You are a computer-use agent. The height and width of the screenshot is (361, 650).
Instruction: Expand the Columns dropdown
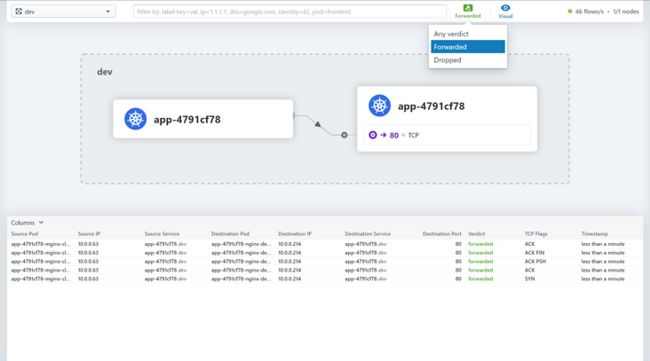tap(27, 223)
